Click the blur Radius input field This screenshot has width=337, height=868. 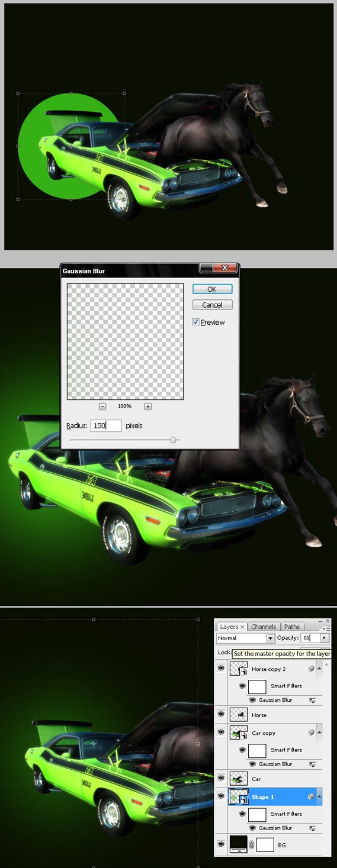pos(106,425)
